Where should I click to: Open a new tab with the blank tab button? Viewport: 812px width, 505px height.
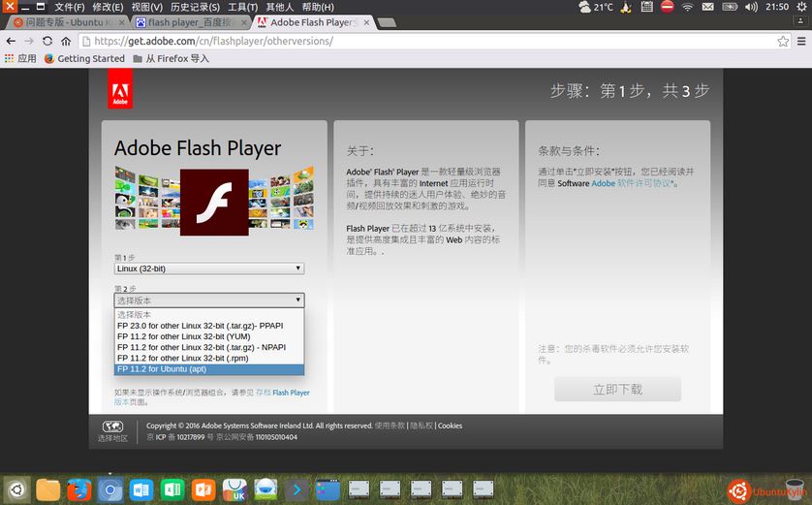(x=387, y=22)
